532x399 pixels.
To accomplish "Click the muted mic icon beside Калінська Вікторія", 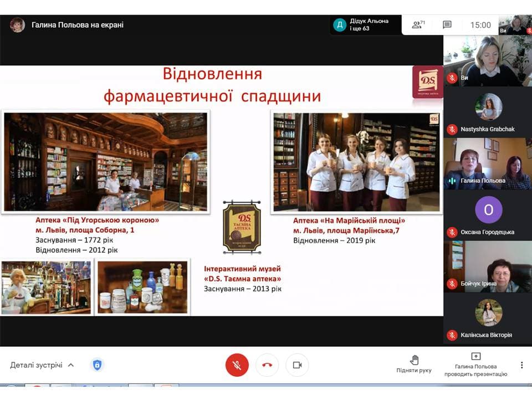I will [x=452, y=335].
